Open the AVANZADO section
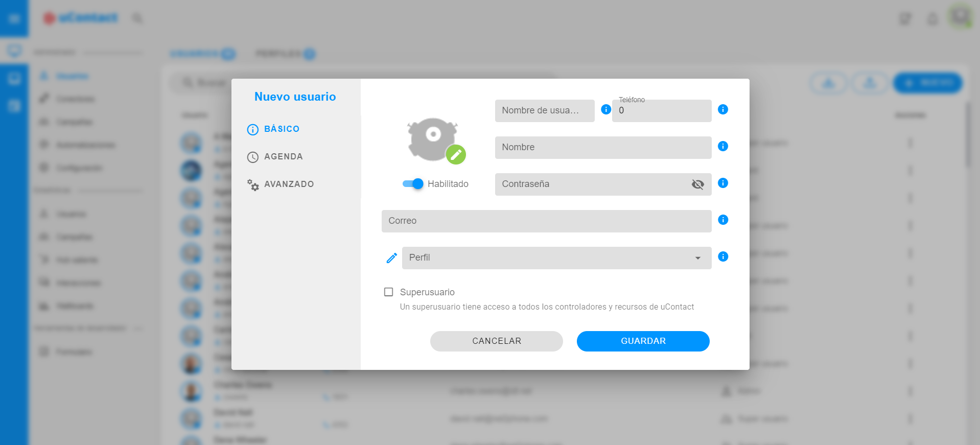This screenshot has height=445, width=980. coord(281,184)
